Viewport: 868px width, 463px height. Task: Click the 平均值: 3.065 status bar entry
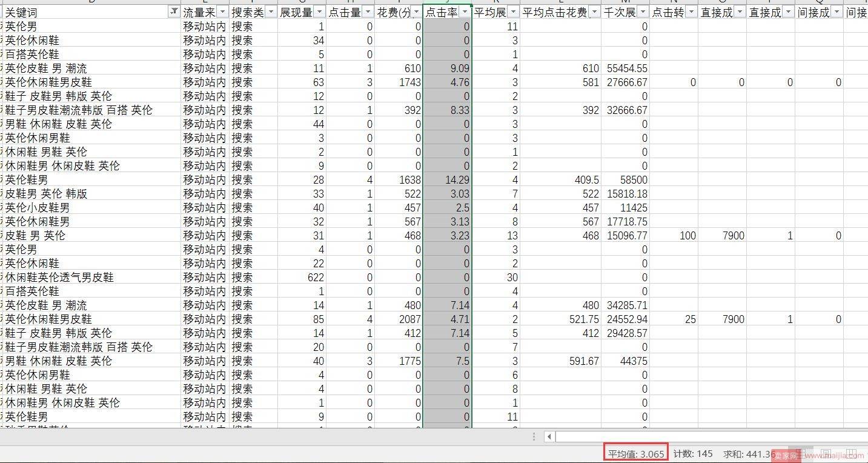pos(636,454)
